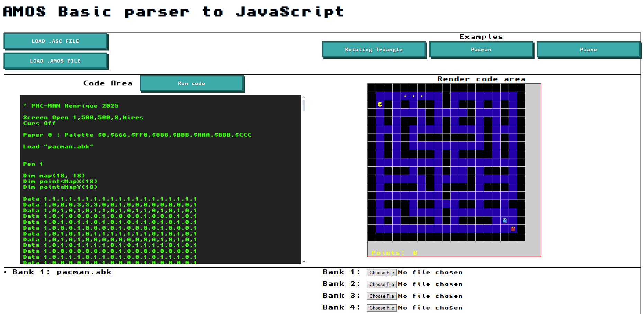Choose a file for Bank 1
Image resolution: width=644 pixels, height=314 pixels.
coord(382,273)
